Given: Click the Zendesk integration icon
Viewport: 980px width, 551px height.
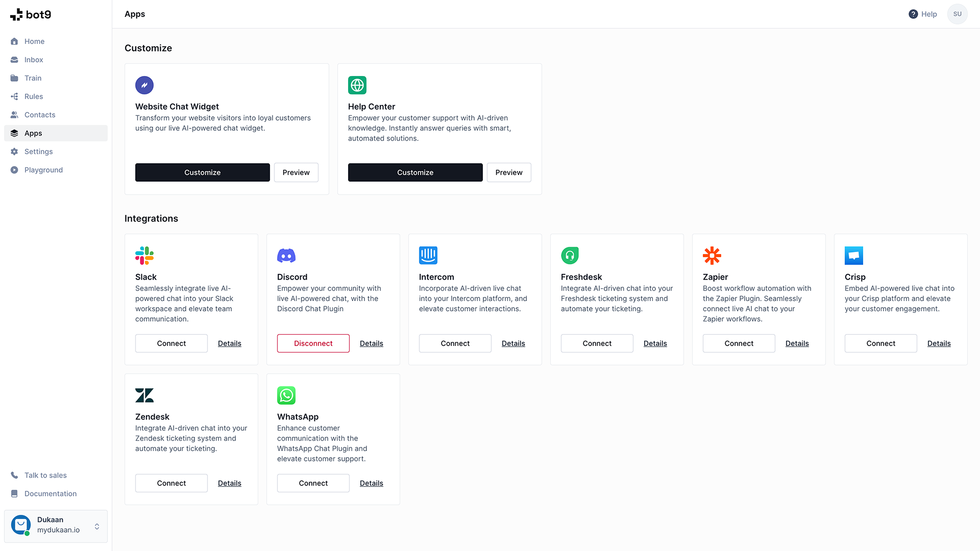Looking at the screenshot, I should click(x=144, y=395).
